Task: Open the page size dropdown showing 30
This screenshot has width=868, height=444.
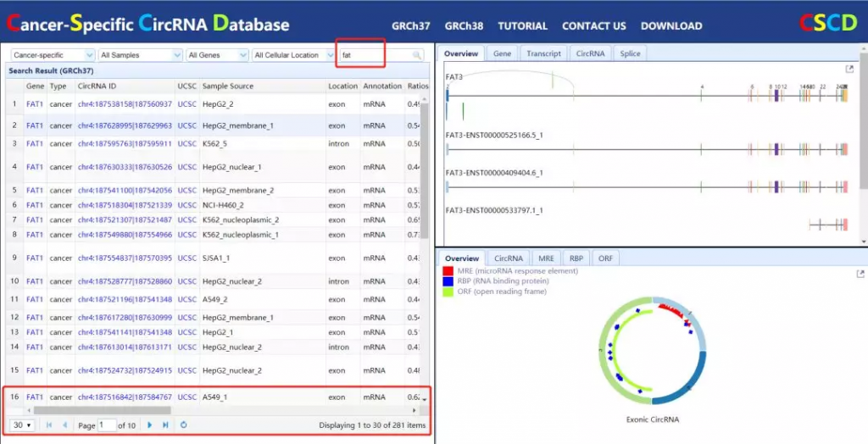Action: (23, 425)
